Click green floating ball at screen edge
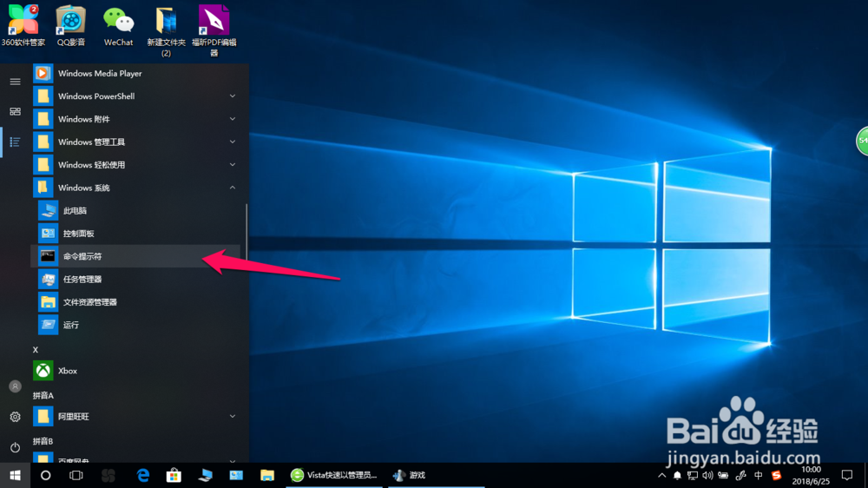Image resolution: width=868 pixels, height=488 pixels. [x=862, y=141]
